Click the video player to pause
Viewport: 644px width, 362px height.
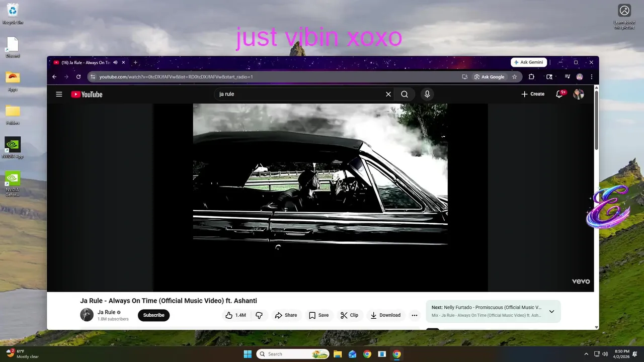coord(320,197)
